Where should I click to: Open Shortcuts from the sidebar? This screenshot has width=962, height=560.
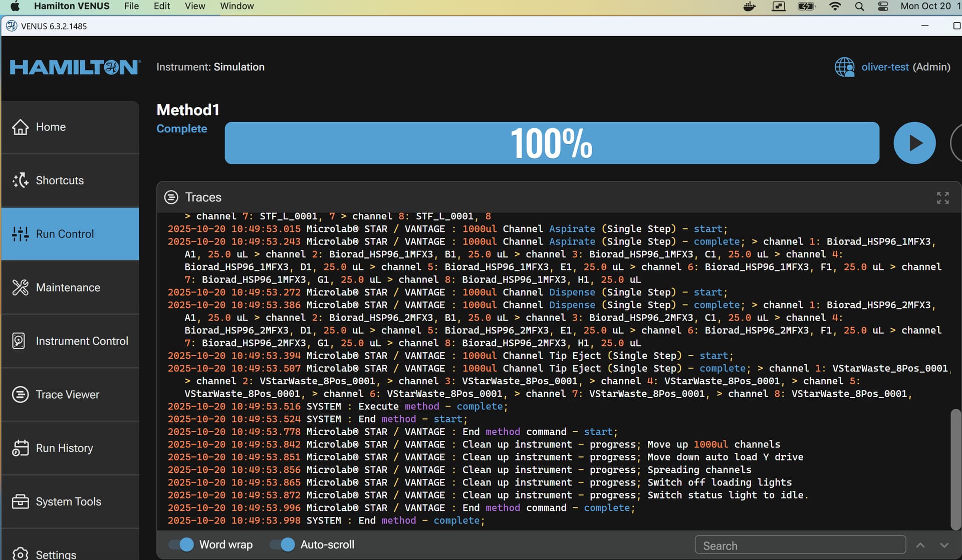pyautogui.click(x=20, y=180)
